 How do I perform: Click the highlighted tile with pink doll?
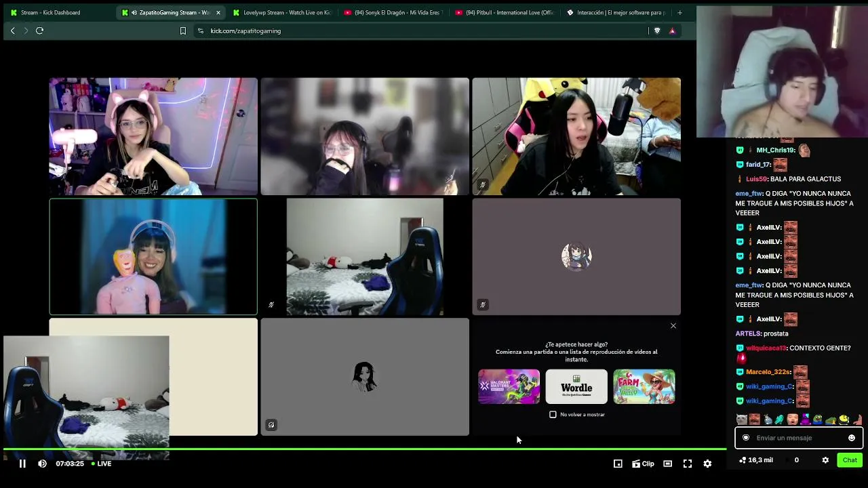pyautogui.click(x=153, y=257)
